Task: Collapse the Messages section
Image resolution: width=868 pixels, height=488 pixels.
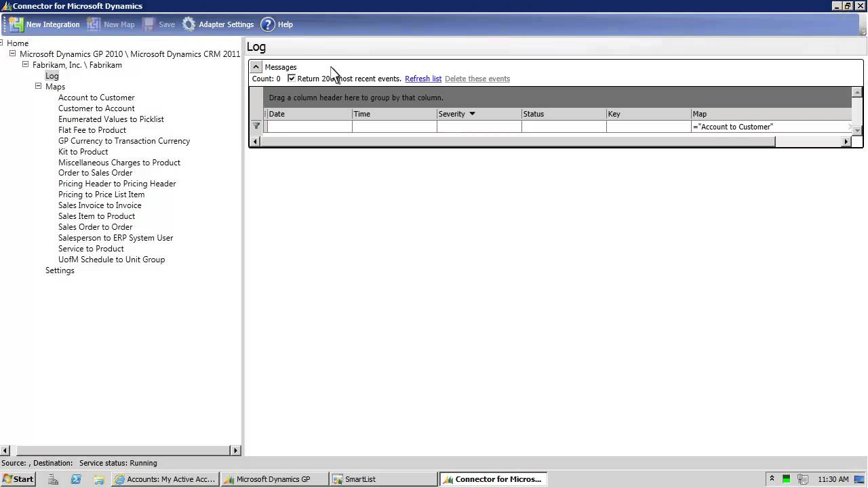Action: pyautogui.click(x=256, y=67)
